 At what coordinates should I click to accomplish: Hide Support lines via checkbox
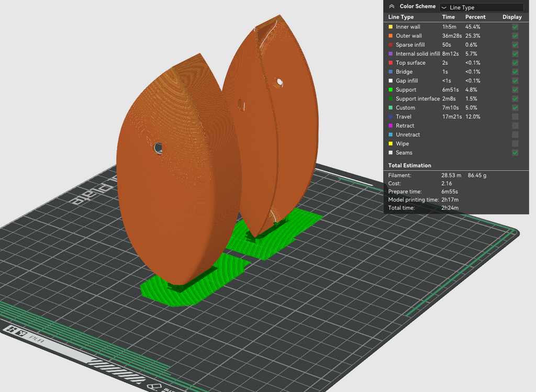tap(515, 89)
